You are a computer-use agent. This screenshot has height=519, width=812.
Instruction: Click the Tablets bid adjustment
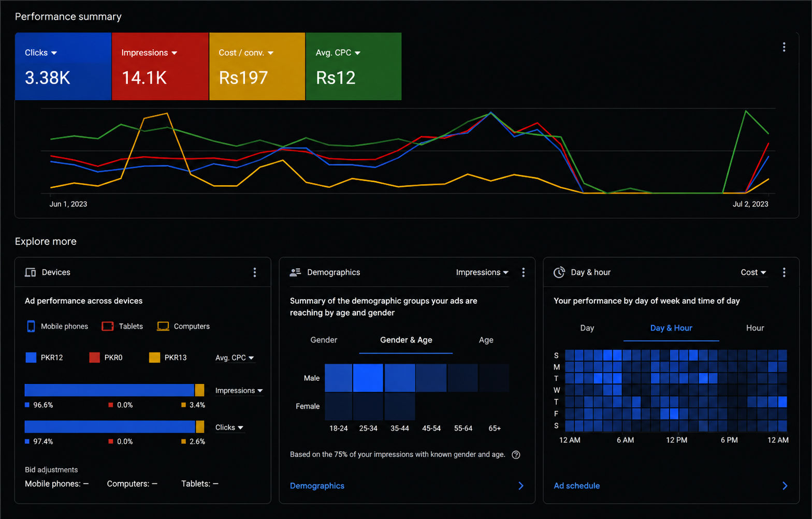tap(200, 484)
